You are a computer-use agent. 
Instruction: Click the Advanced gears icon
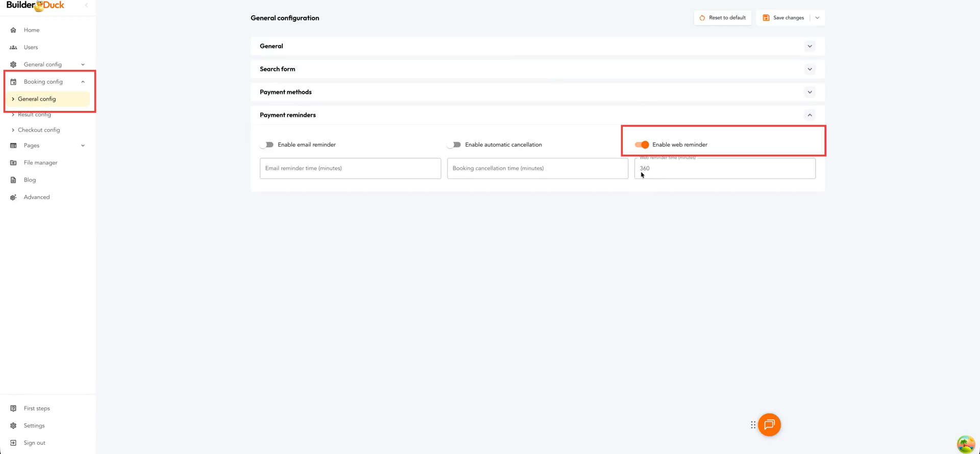point(13,197)
